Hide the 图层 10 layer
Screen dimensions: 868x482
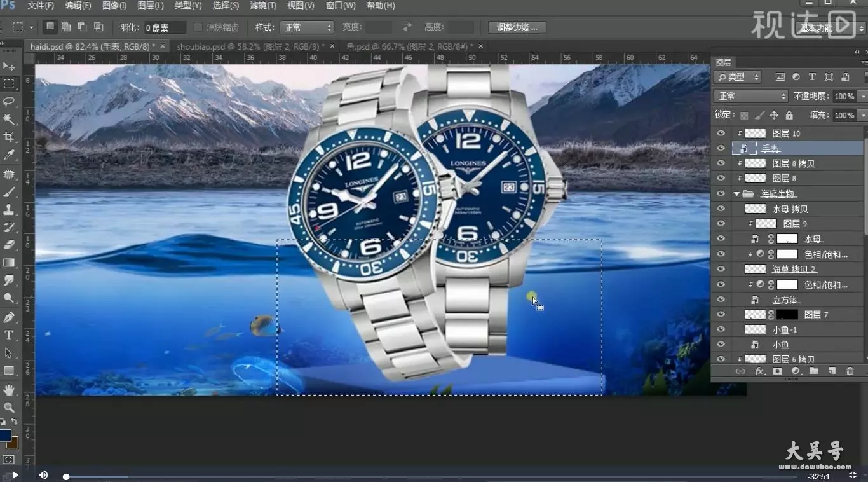click(x=721, y=134)
